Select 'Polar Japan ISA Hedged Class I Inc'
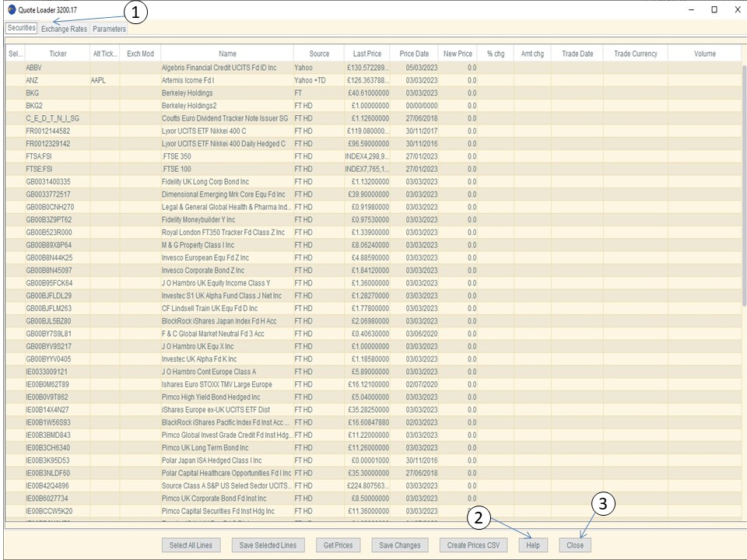Screen dimensions: 747x560 [x=227, y=460]
